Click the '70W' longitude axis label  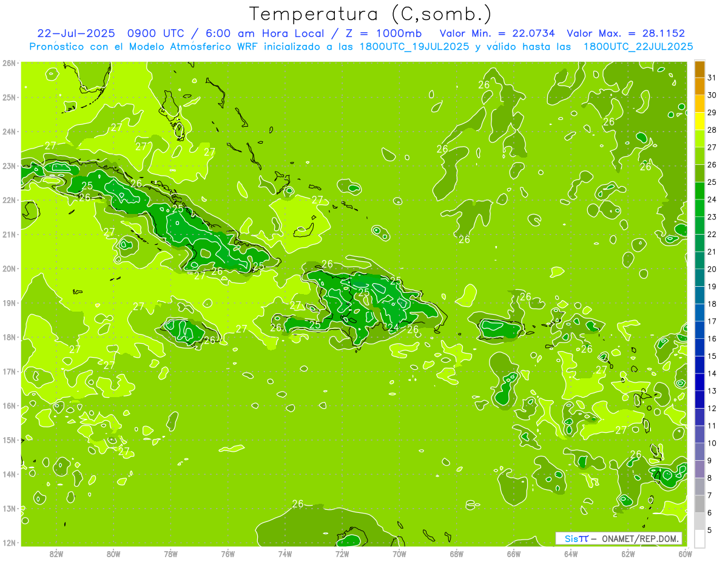tap(399, 554)
